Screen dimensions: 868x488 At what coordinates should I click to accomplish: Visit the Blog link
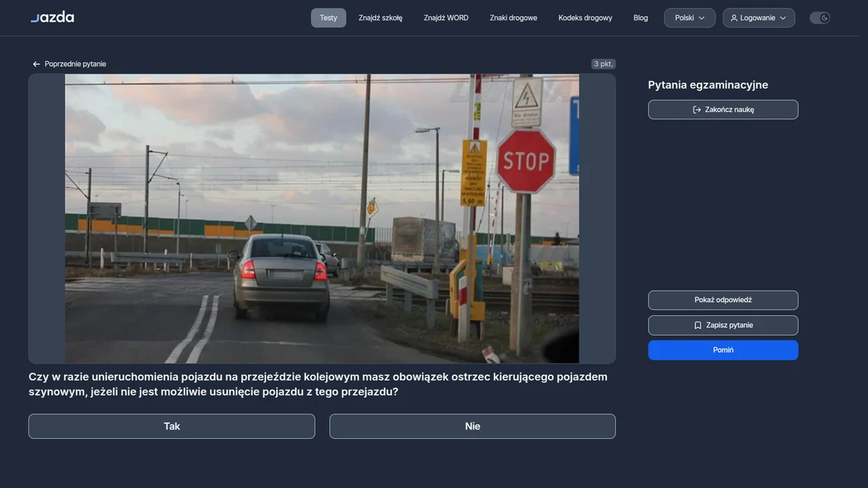pyautogui.click(x=641, y=18)
